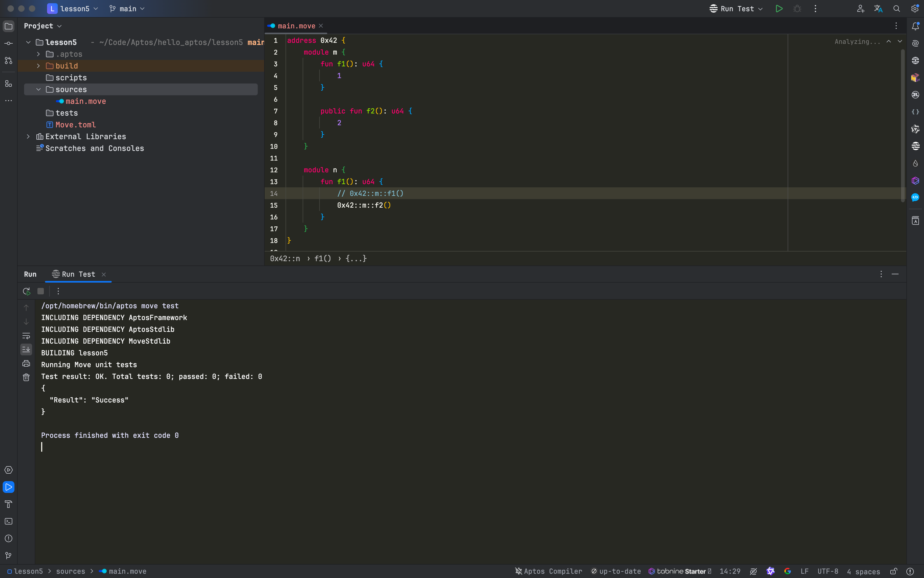
Task: Expand the .aptos folder
Action: [x=38, y=54]
